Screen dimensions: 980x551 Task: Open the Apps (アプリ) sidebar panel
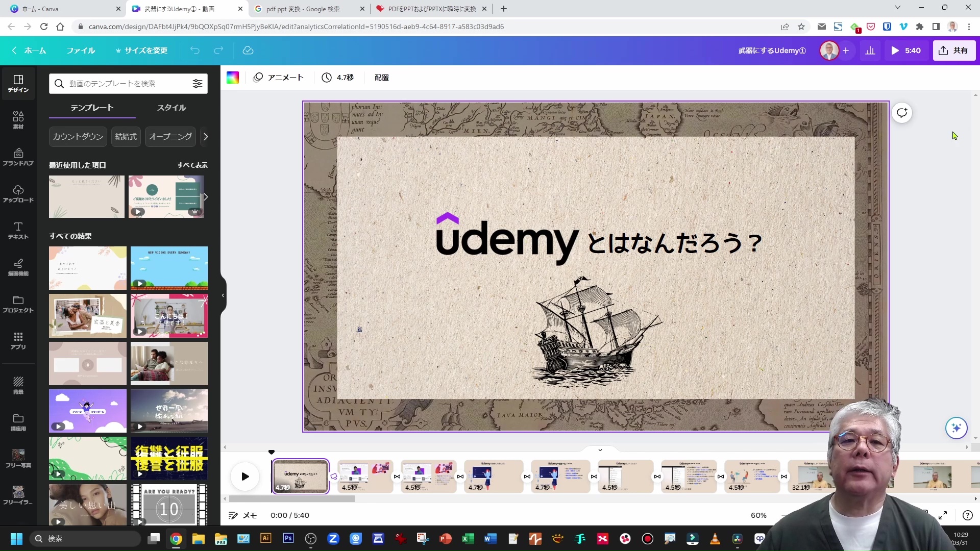tap(18, 340)
